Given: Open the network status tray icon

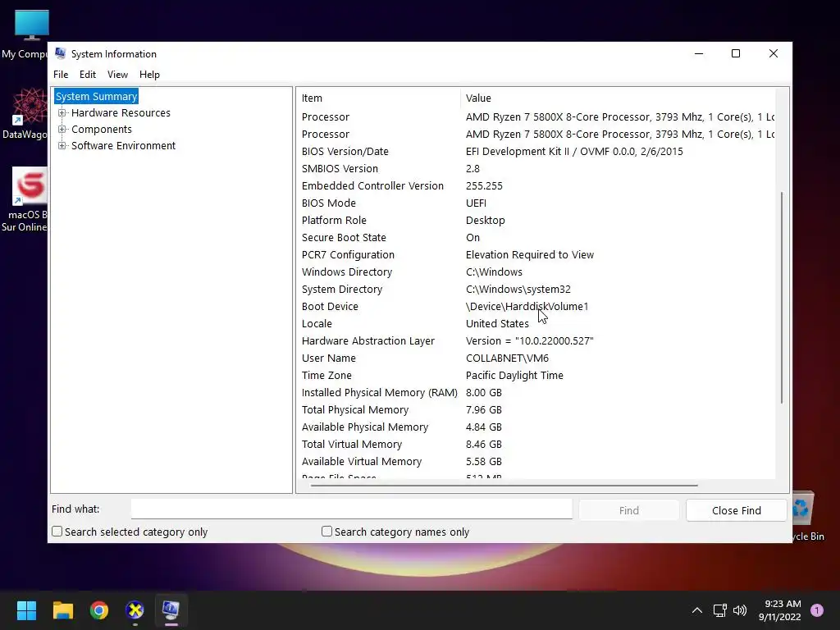Looking at the screenshot, I should (x=719, y=610).
